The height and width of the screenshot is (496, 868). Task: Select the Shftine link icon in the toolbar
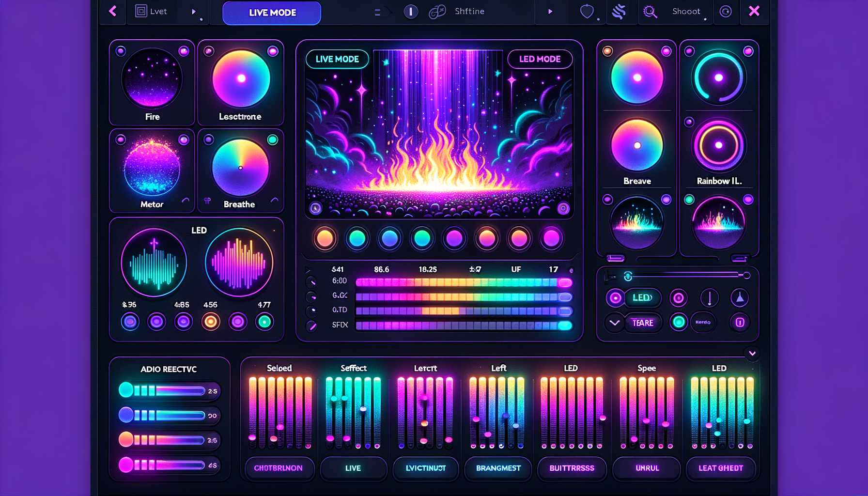pyautogui.click(x=437, y=11)
